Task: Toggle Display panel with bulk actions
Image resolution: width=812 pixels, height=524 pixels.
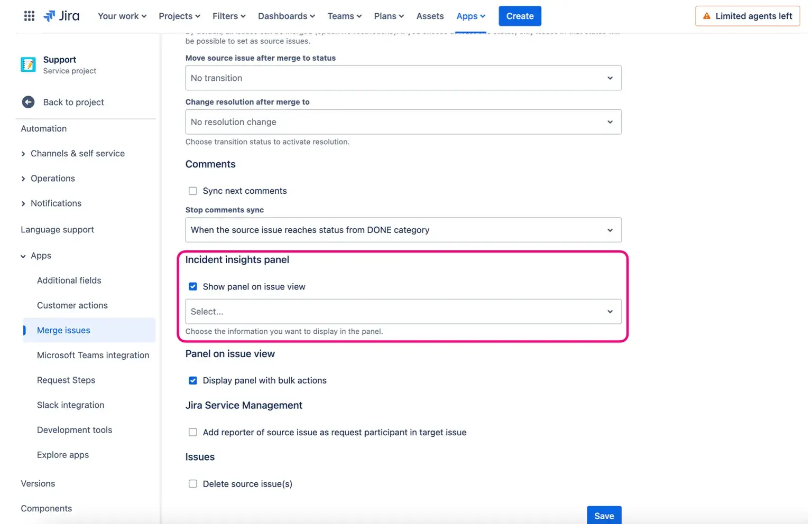Action: pos(193,380)
